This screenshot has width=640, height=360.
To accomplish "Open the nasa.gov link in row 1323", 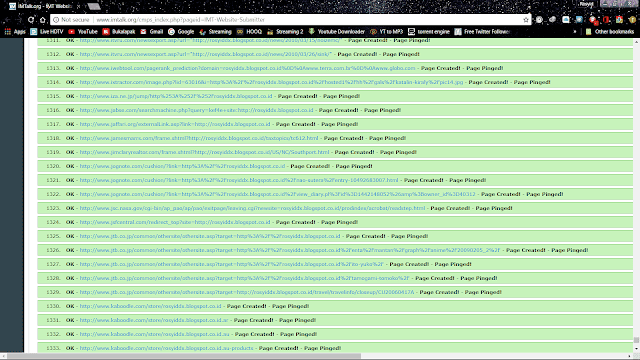I will pos(252,208).
